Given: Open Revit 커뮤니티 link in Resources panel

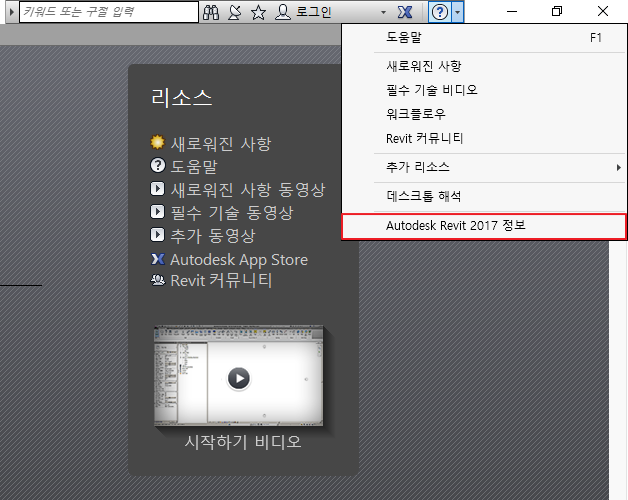Looking at the screenshot, I should (x=221, y=280).
